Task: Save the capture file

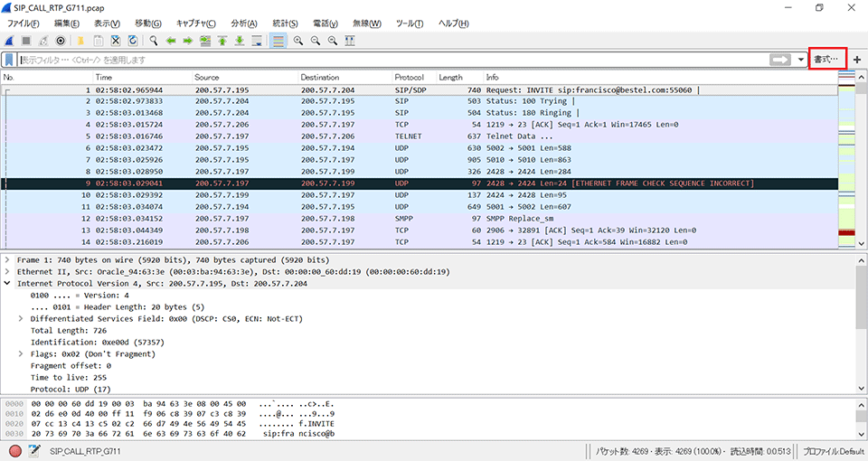Action: pyautogui.click(x=98, y=41)
